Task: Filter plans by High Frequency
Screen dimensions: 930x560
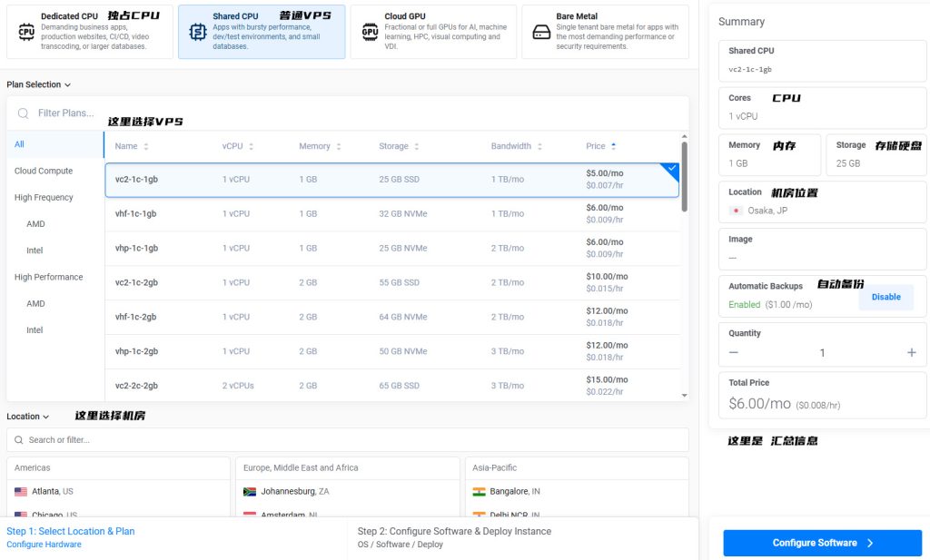Action: point(44,198)
